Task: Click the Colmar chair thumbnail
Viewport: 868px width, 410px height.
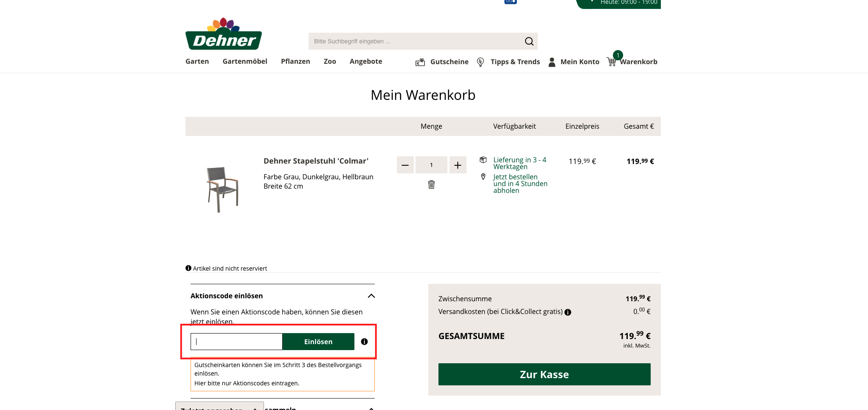Action: [222, 189]
